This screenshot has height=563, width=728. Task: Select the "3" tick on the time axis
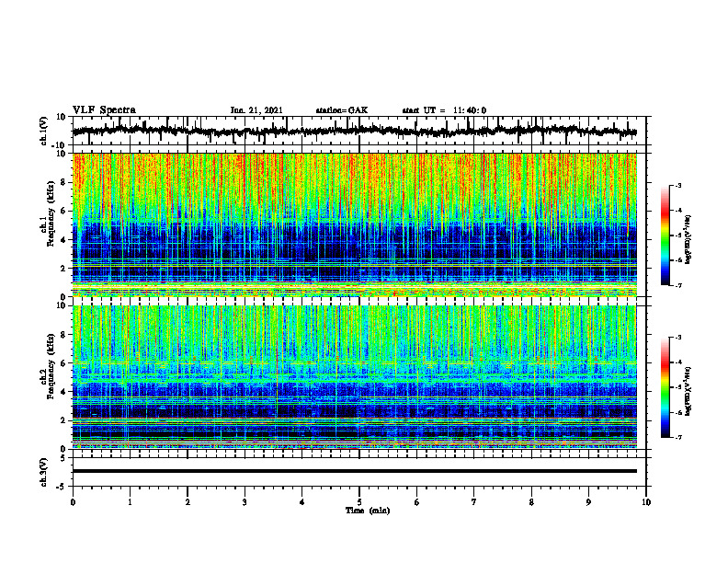point(245,502)
